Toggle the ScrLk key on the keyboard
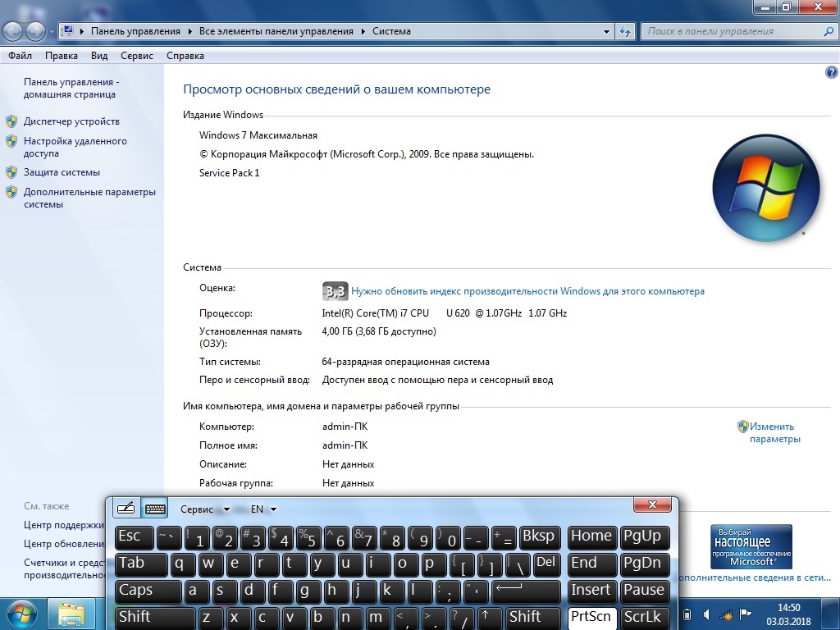The height and width of the screenshot is (630, 840). (645, 619)
